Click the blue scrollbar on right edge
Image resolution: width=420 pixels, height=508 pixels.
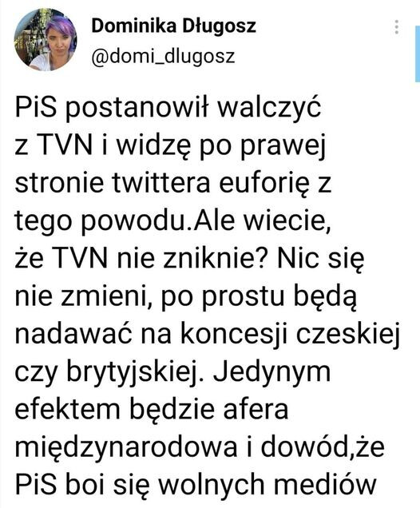pyautogui.click(x=418, y=54)
